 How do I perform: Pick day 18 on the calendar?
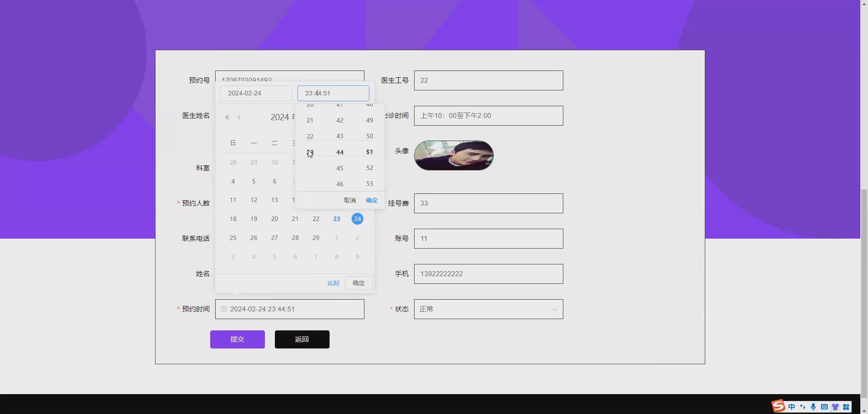(x=233, y=219)
